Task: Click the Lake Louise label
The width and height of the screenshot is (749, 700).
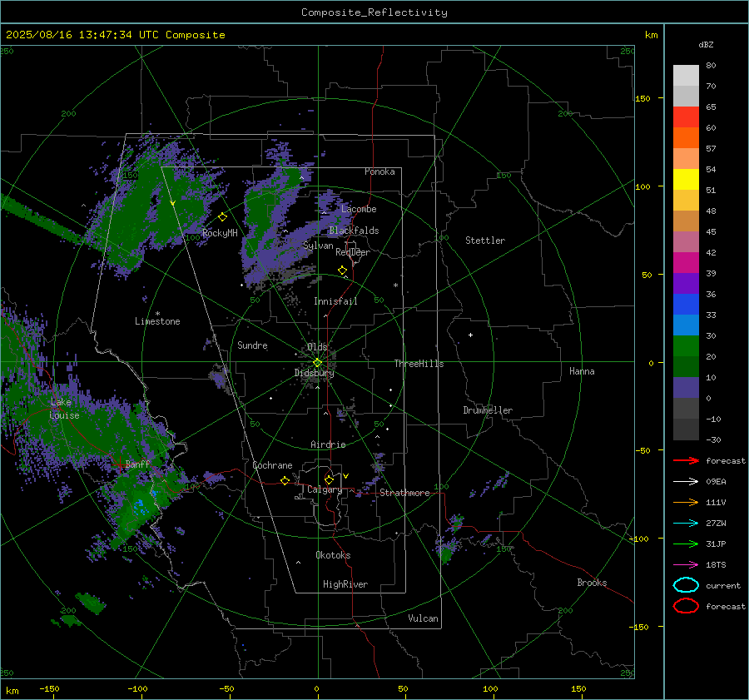Action: (64, 409)
